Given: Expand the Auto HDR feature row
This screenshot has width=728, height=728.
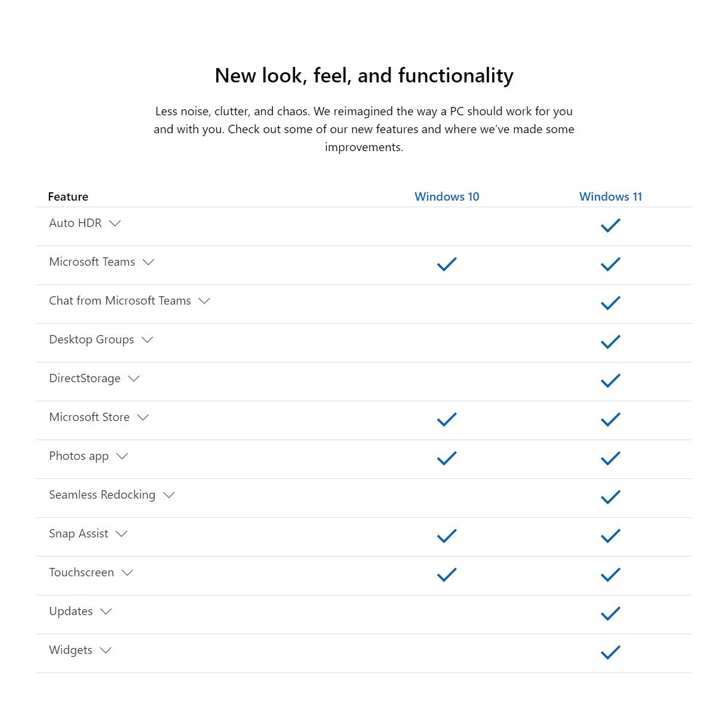Looking at the screenshot, I should (115, 223).
